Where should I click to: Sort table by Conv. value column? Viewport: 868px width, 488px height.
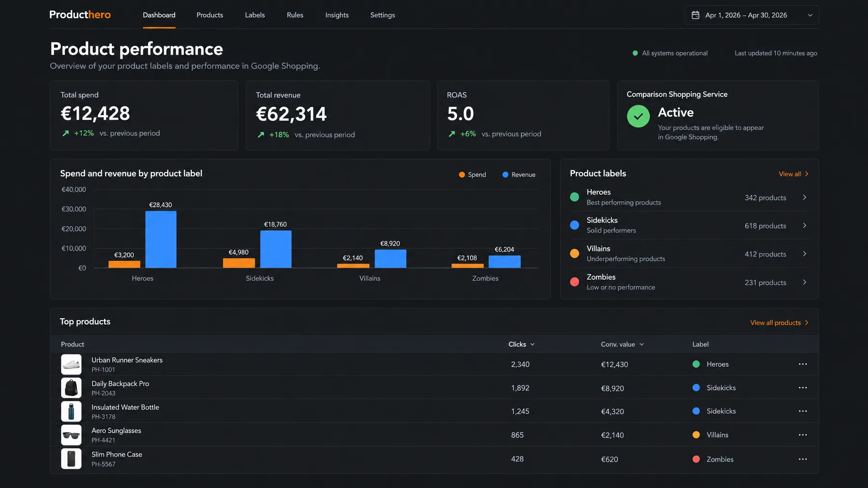pos(622,344)
